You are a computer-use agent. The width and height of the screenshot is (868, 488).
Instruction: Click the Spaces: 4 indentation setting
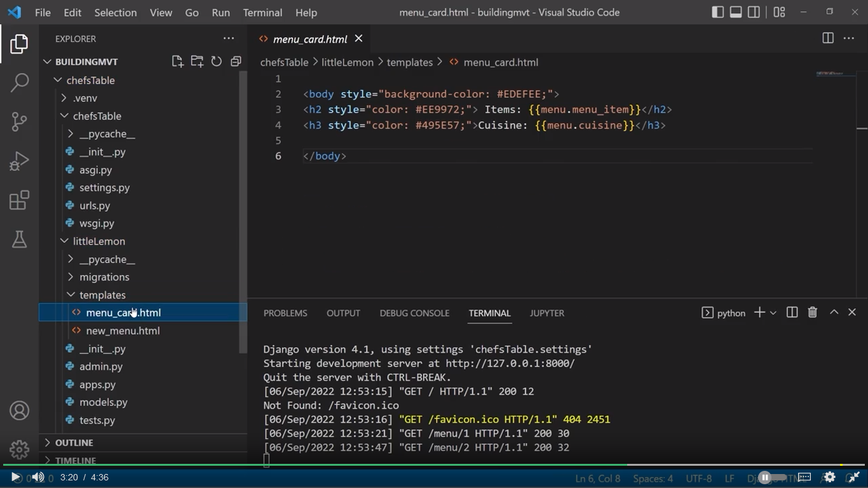(x=653, y=478)
